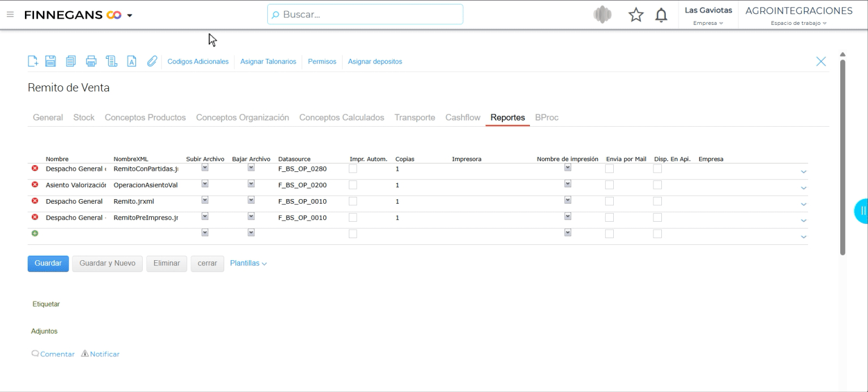Click the F_BS_OP_0280 datasource cell
The image size is (868, 392).
[x=302, y=169]
